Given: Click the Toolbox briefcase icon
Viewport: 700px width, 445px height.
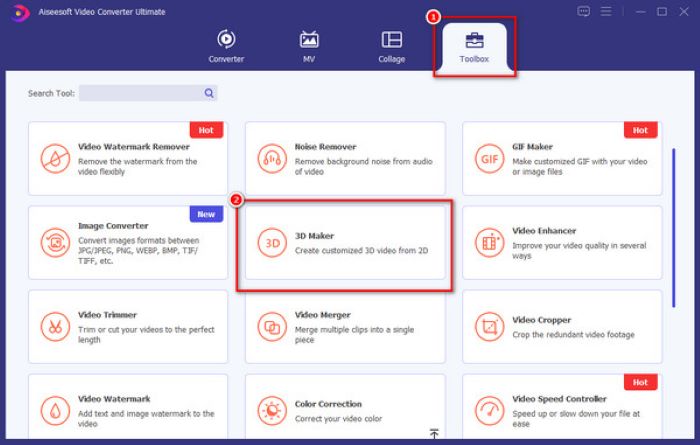Looking at the screenshot, I should (474, 40).
